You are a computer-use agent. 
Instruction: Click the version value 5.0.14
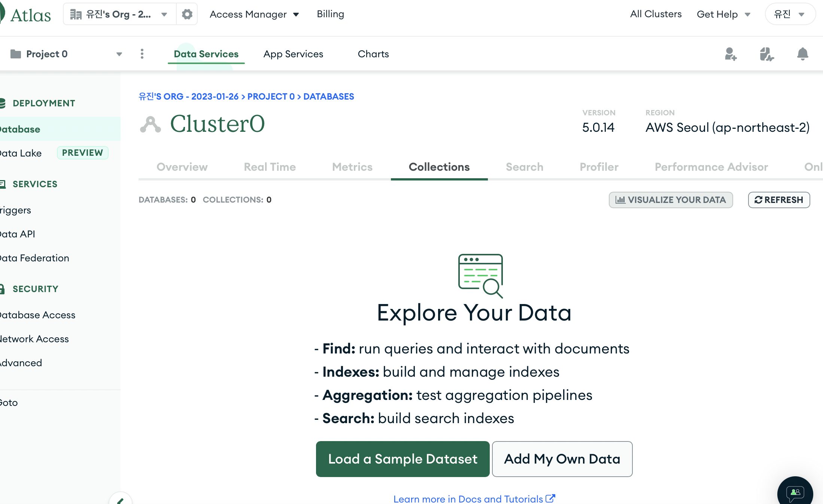598,128
